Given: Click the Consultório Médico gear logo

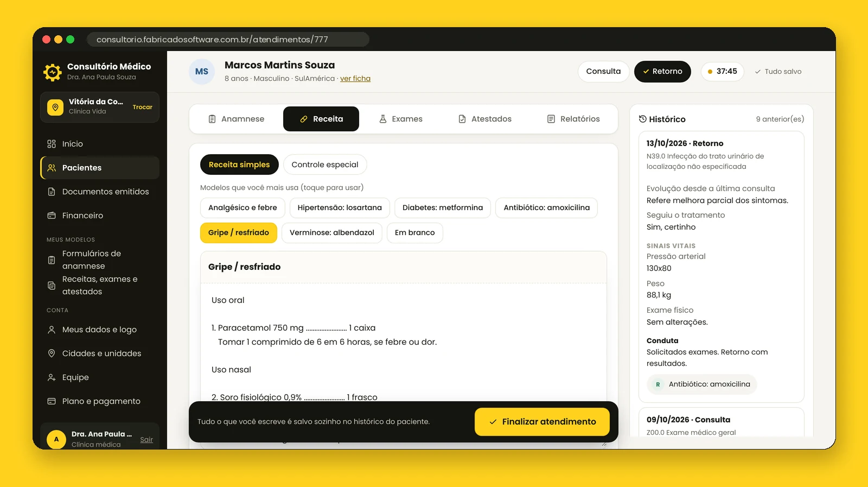Looking at the screenshot, I should pyautogui.click(x=53, y=72).
